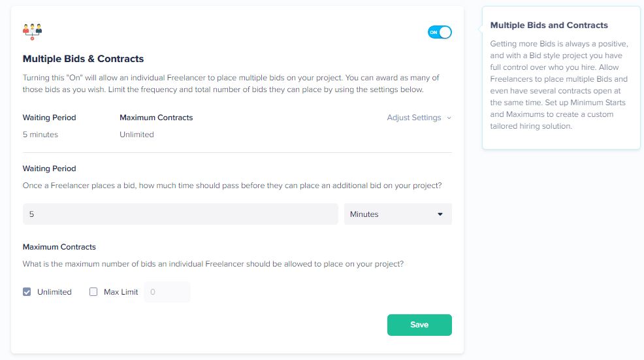Focus the waiting period value field
The width and height of the screenshot is (644, 360).
coord(180,214)
